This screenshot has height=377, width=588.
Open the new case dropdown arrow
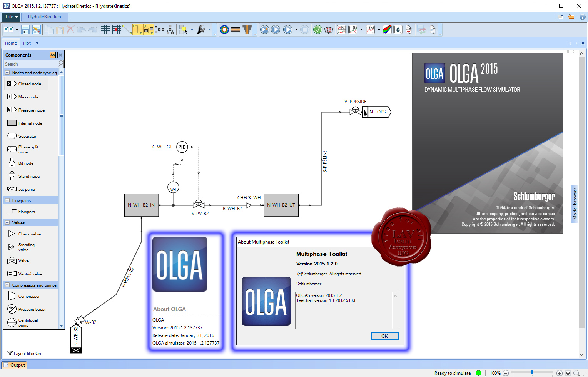[17, 30]
